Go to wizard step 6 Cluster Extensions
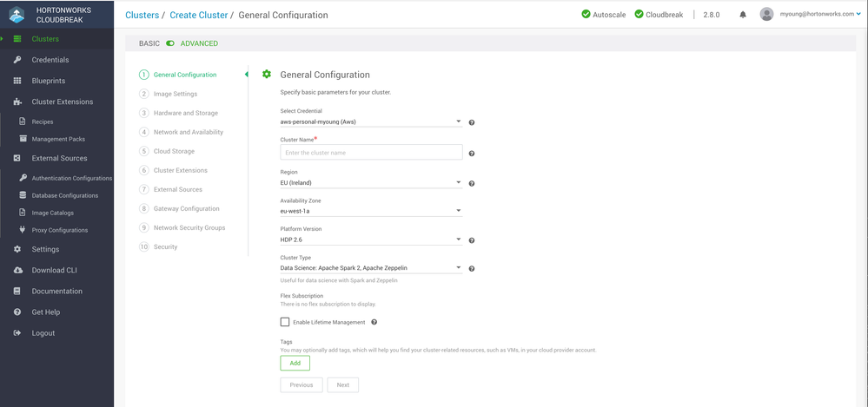 181,170
